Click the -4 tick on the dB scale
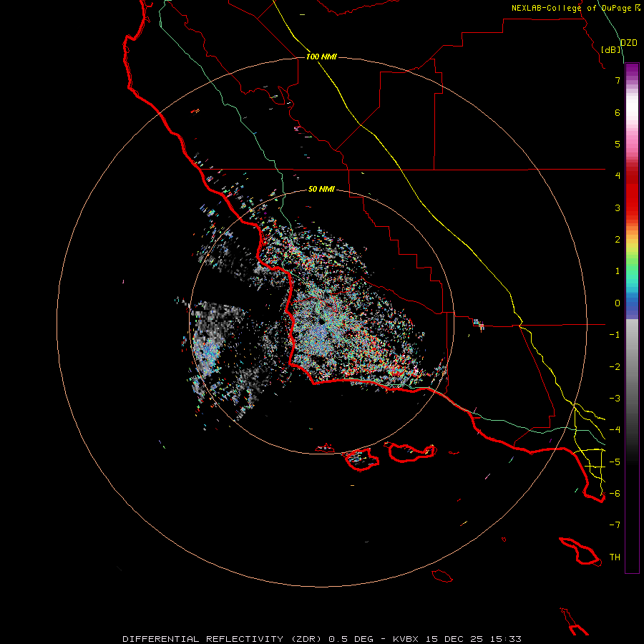The width and height of the screenshot is (644, 644). (615, 430)
